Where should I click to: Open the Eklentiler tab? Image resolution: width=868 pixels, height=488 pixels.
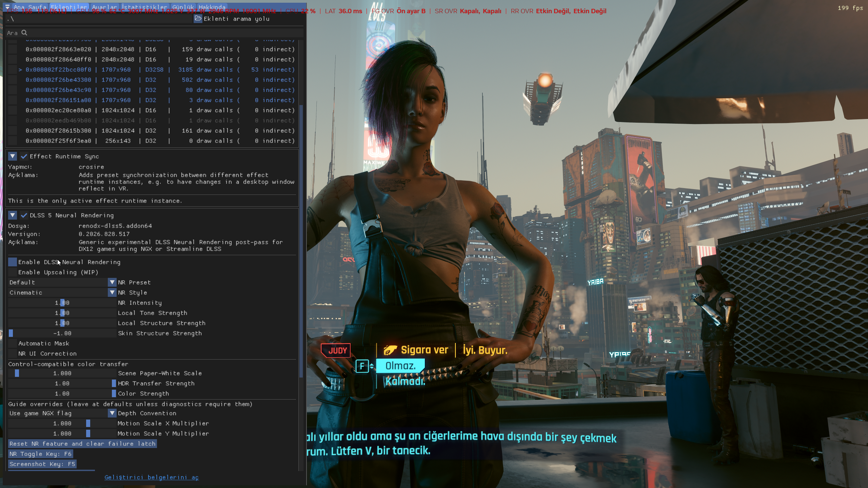tap(69, 7)
